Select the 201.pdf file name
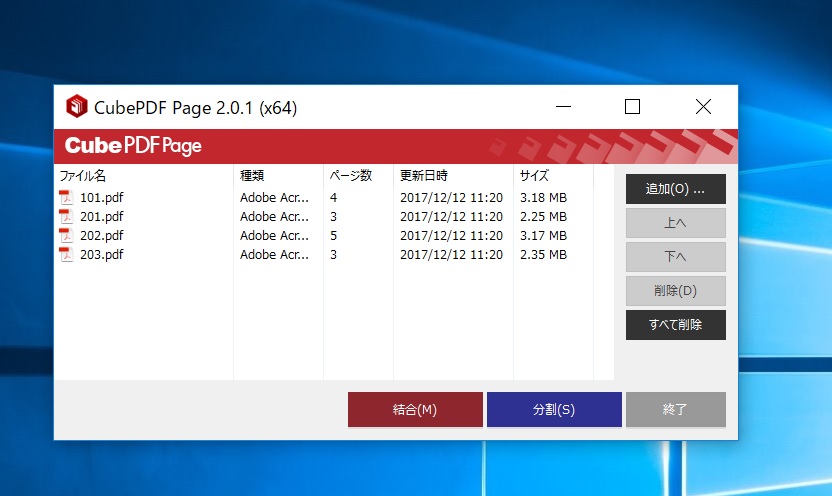This screenshot has width=832, height=496. pyautogui.click(x=101, y=217)
